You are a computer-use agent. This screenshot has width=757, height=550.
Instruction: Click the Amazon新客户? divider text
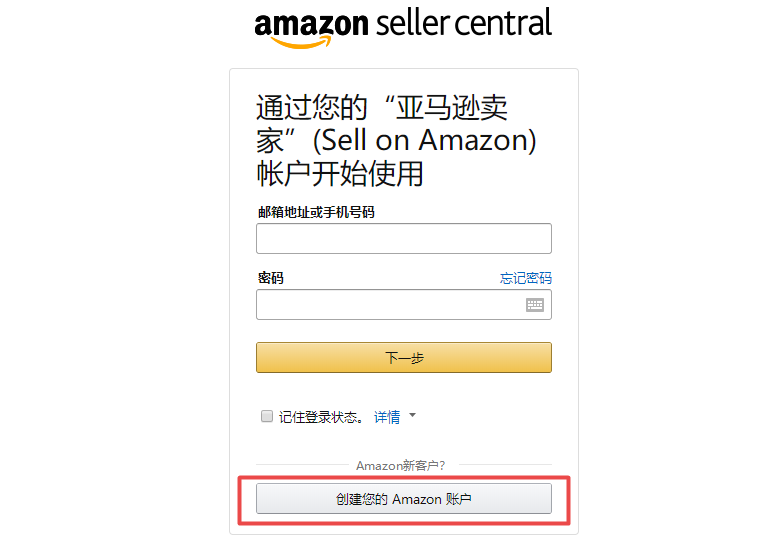(x=401, y=466)
